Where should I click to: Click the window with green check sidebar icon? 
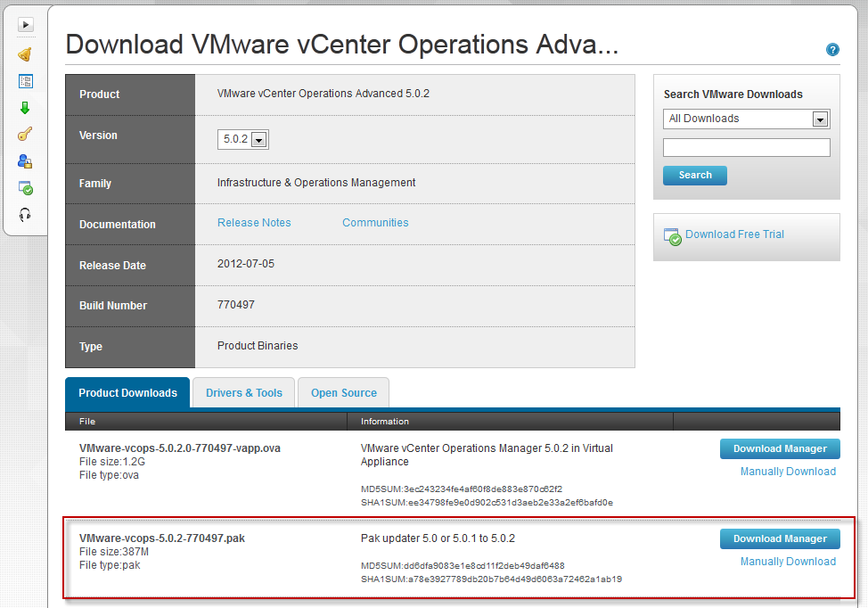(26, 188)
